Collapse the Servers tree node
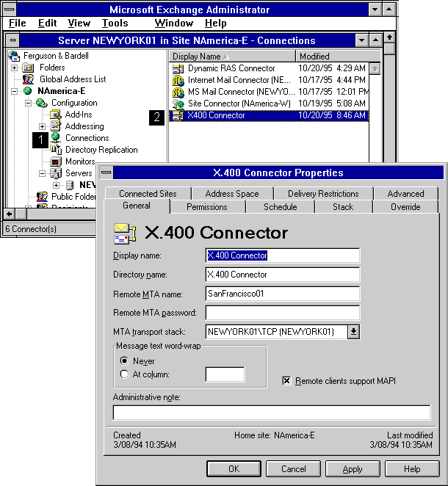The width and height of the screenshot is (448, 486). (42, 173)
